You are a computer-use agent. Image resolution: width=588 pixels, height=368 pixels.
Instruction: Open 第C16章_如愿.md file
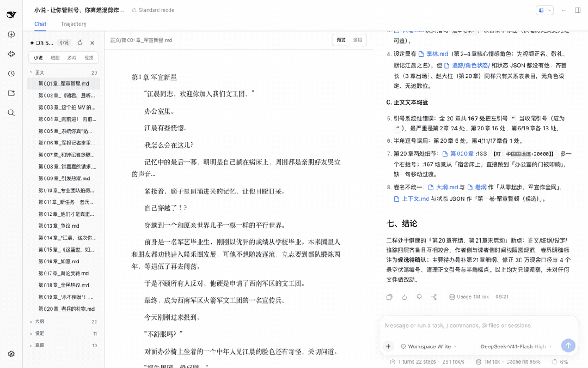click(x=63, y=261)
